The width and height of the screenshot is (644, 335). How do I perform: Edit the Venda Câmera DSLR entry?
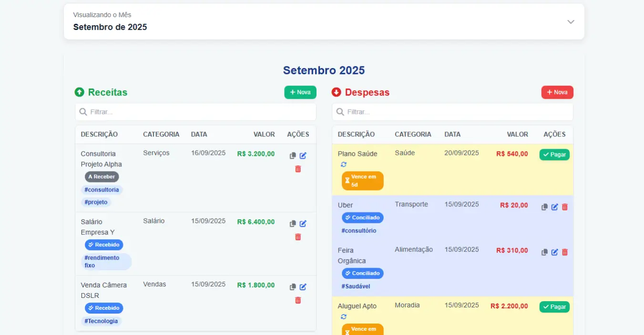pos(303,287)
